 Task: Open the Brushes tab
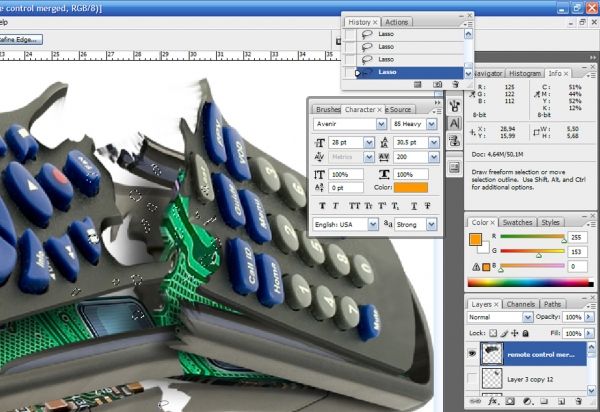pos(327,109)
